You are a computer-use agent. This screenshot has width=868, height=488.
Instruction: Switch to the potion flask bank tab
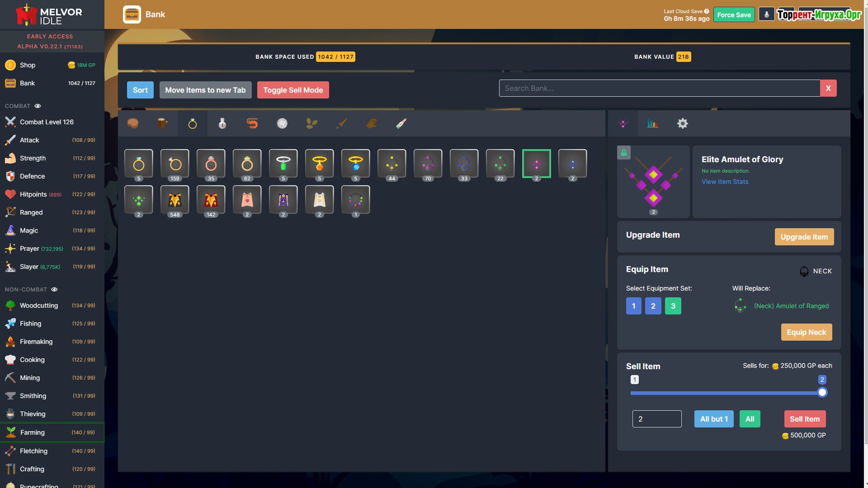(222, 123)
